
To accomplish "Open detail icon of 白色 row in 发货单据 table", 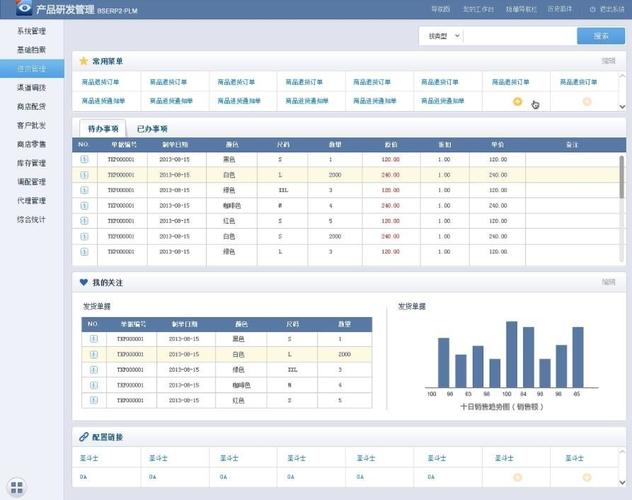I will 94,354.
